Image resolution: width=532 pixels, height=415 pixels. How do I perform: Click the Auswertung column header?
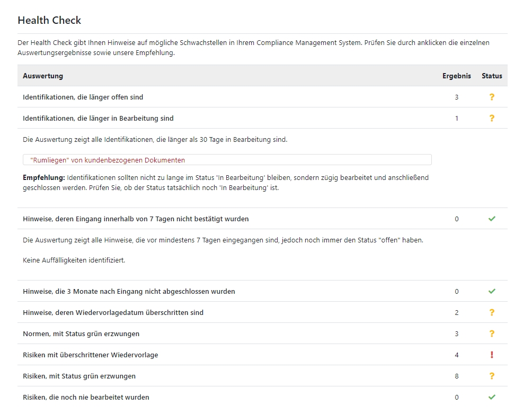[x=43, y=76]
